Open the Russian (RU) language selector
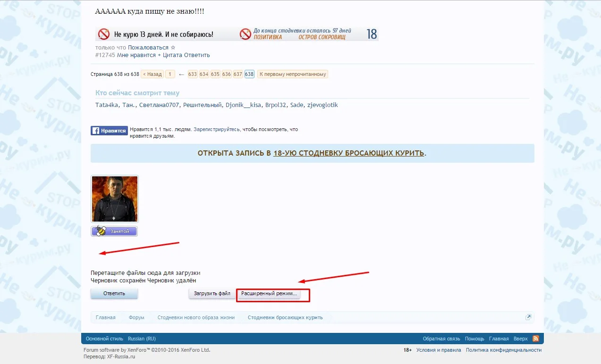 coord(142,339)
